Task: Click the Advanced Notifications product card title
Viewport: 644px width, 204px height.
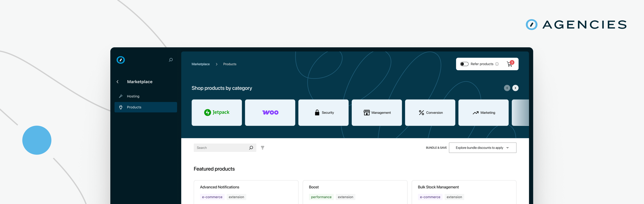Action: [219, 187]
